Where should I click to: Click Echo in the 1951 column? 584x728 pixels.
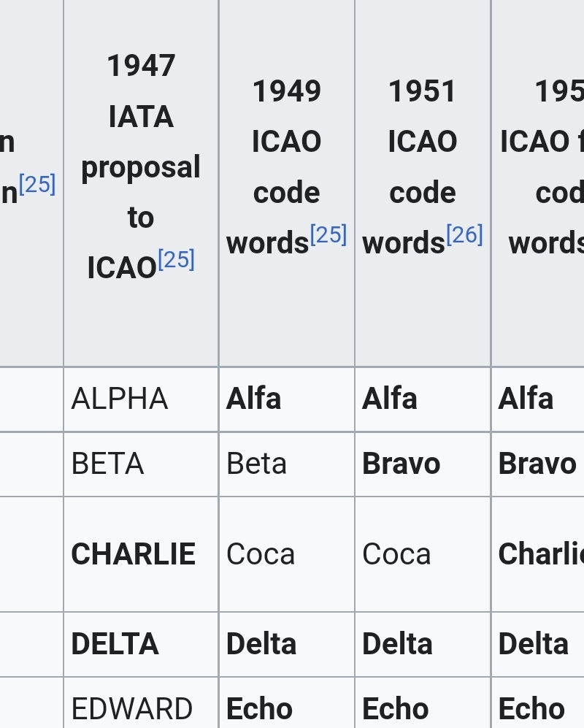tap(395, 708)
